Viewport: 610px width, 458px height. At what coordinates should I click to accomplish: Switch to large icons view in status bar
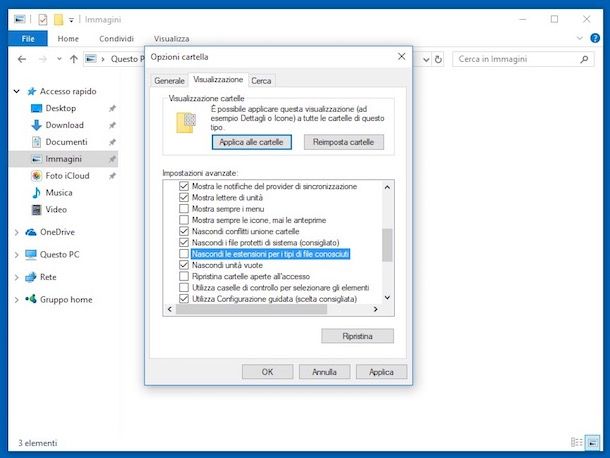pos(594,442)
